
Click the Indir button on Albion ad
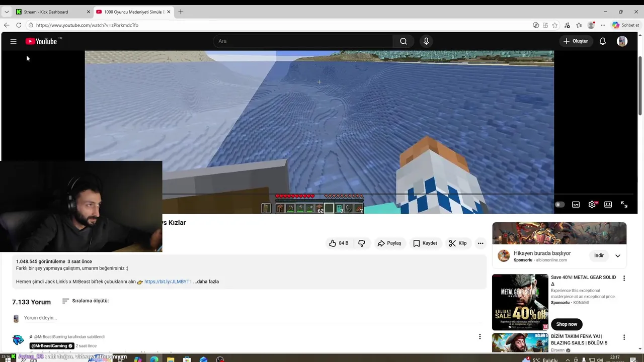coord(599,255)
